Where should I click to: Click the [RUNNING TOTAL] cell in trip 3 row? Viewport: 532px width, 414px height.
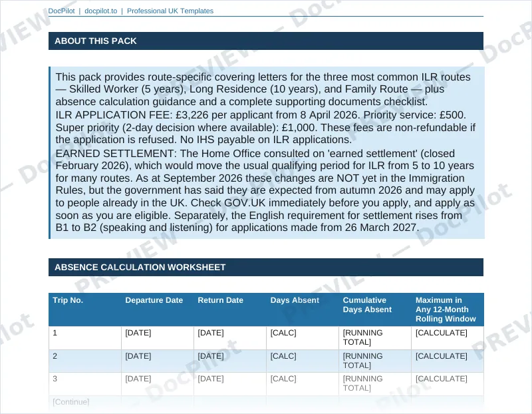click(x=375, y=384)
